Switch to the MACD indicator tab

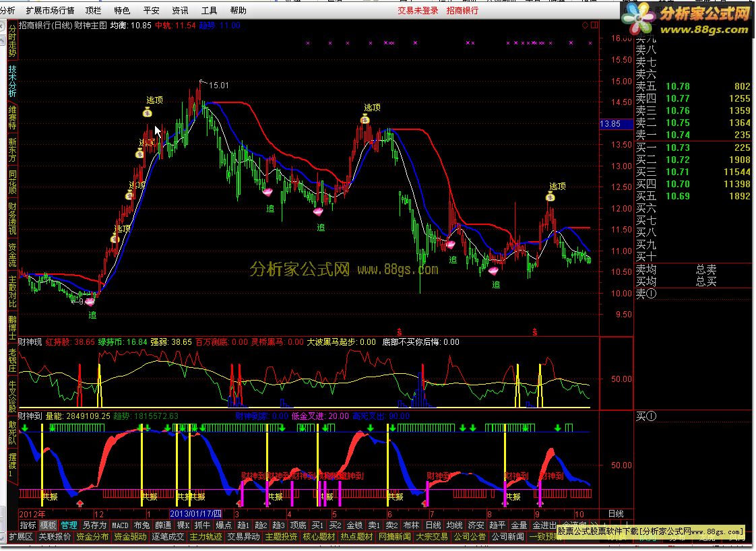click(x=120, y=525)
